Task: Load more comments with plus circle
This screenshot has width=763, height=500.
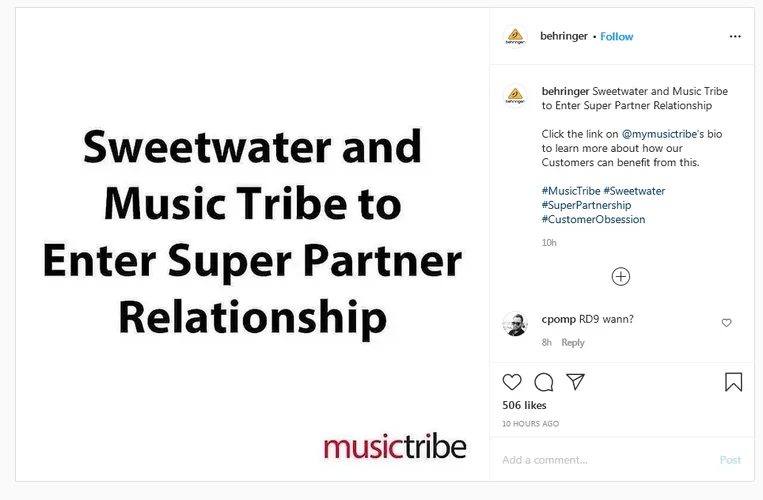Action: coord(621,277)
